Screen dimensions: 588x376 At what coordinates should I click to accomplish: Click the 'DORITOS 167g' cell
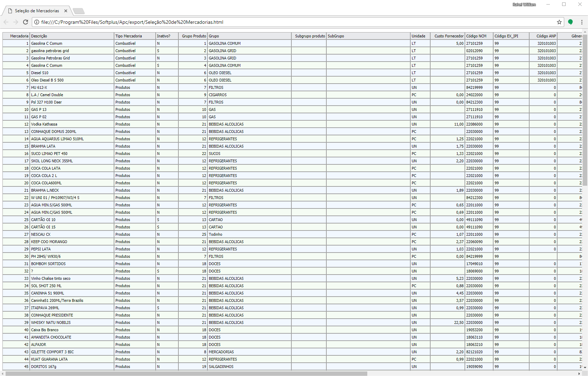click(x=72, y=367)
